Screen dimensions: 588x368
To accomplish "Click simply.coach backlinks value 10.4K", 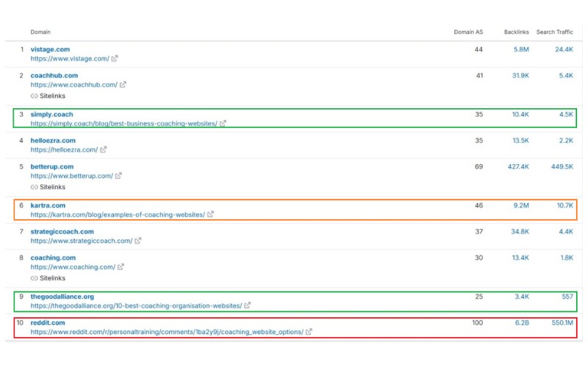I will pos(520,115).
